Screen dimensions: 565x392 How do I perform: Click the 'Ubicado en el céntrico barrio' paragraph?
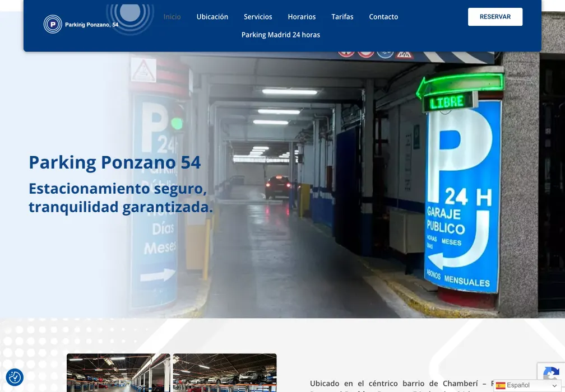pos(402,386)
